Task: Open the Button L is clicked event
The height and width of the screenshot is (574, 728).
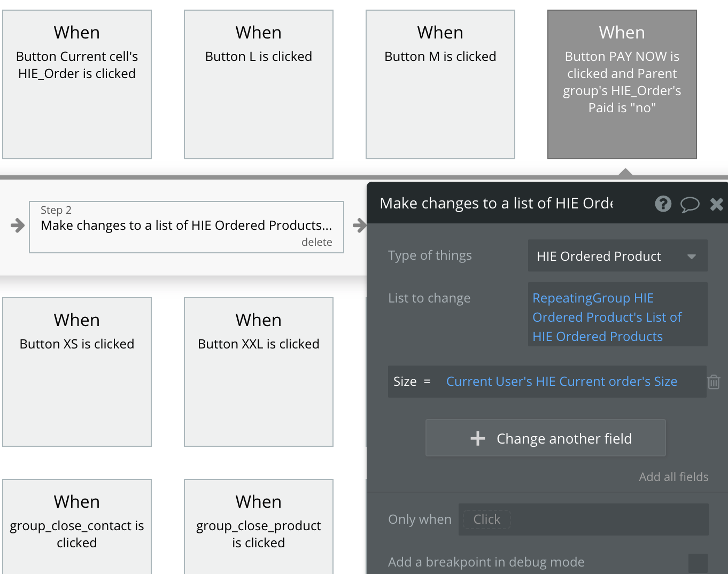Action: click(259, 84)
